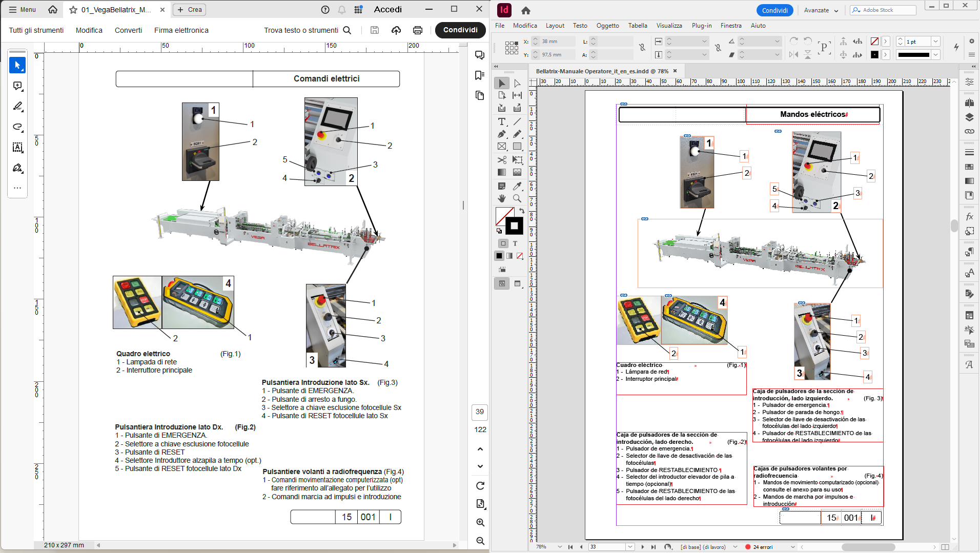Screen dimensions: 980x553
Task: Open the rotation angle dropdown
Action: point(777,42)
